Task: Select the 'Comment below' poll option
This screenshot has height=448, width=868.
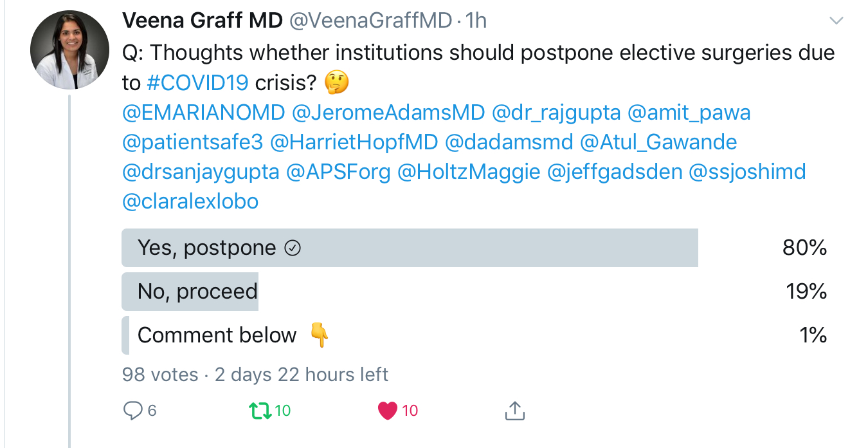Action: click(x=217, y=335)
